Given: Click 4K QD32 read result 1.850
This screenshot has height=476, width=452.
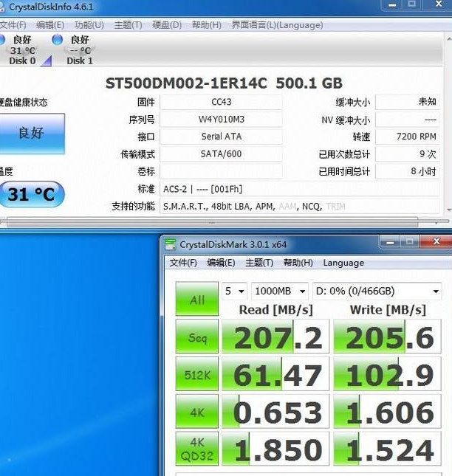Looking at the screenshot, I should pos(275,449).
